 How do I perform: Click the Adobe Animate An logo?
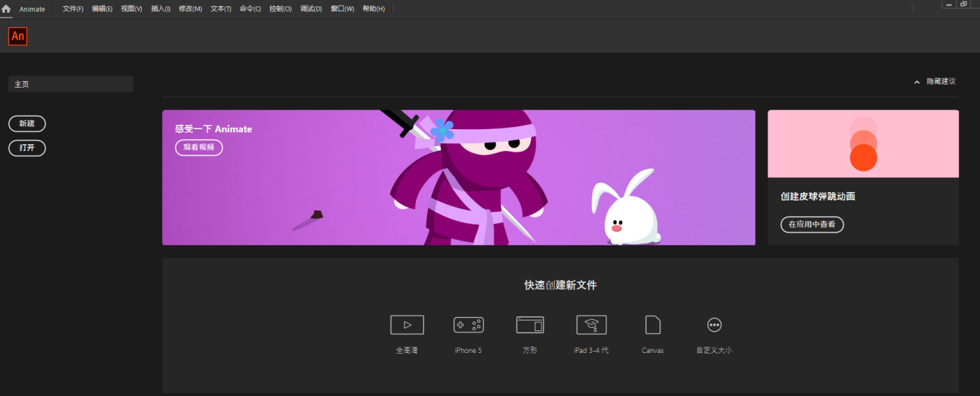click(18, 36)
